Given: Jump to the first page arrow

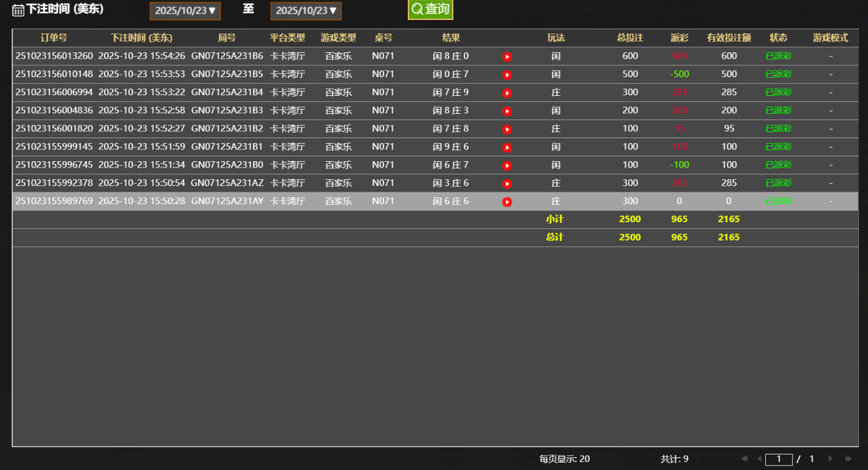Looking at the screenshot, I should click(x=744, y=459).
